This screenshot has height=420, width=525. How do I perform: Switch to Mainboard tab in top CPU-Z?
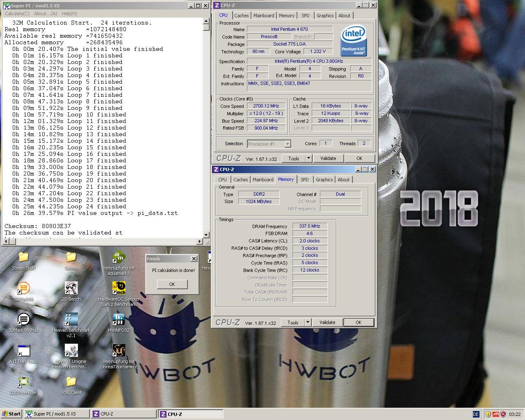click(264, 16)
